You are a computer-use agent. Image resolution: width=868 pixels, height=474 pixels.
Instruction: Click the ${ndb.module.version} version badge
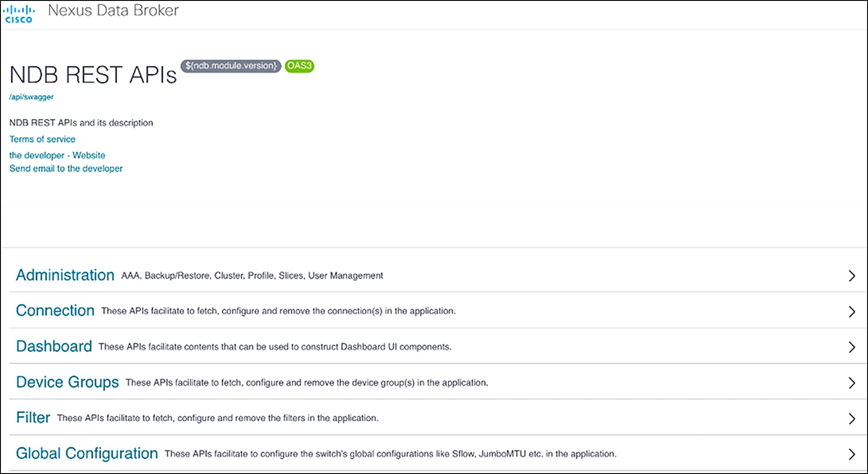coord(231,66)
